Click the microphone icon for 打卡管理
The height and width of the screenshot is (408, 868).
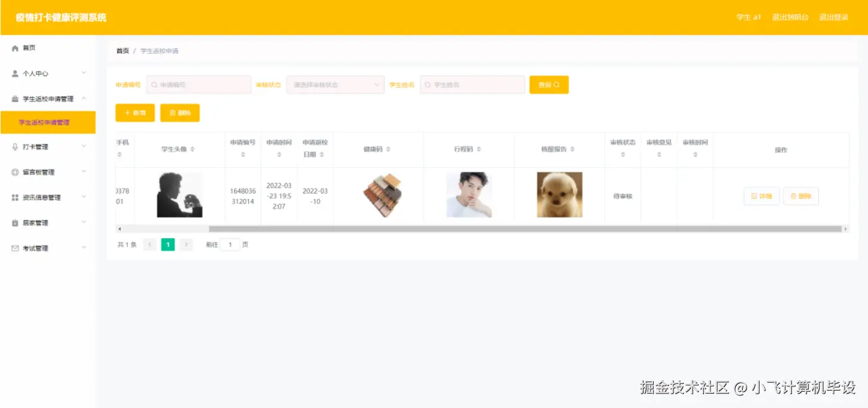click(15, 147)
